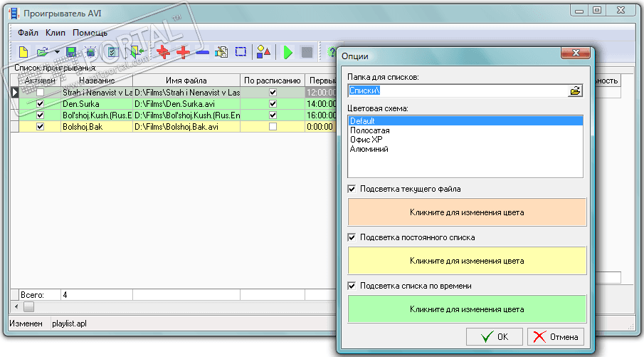Click the checklist options toolbar icon
Viewport: 644px width, 357px height.
tap(112, 52)
